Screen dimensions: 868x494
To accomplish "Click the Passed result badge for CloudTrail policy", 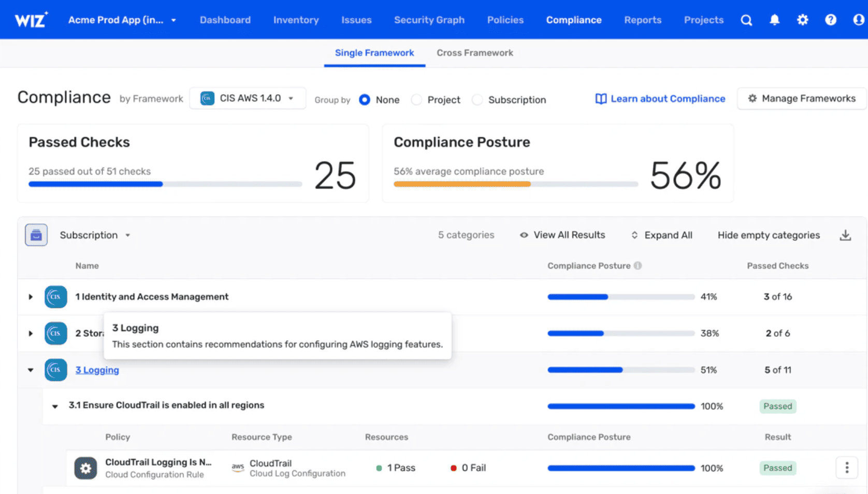I will [x=777, y=468].
